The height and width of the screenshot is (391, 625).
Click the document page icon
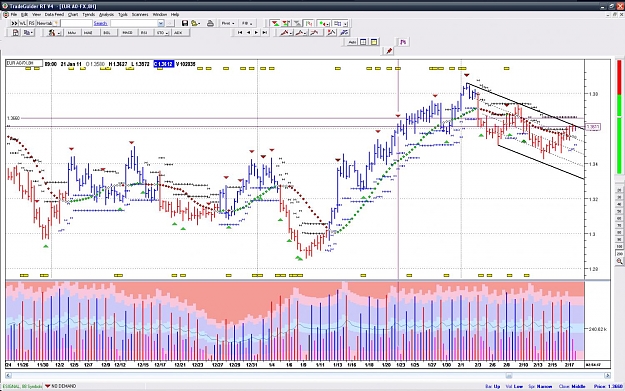(x=16, y=33)
